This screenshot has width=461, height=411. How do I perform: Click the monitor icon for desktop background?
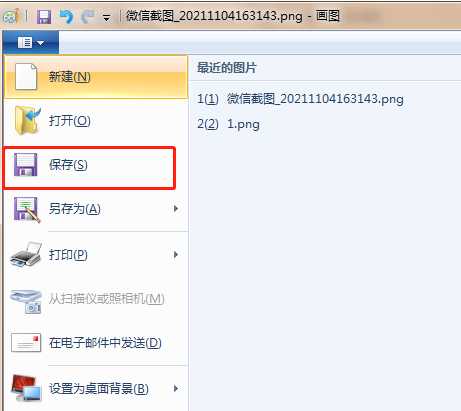[x=26, y=388]
